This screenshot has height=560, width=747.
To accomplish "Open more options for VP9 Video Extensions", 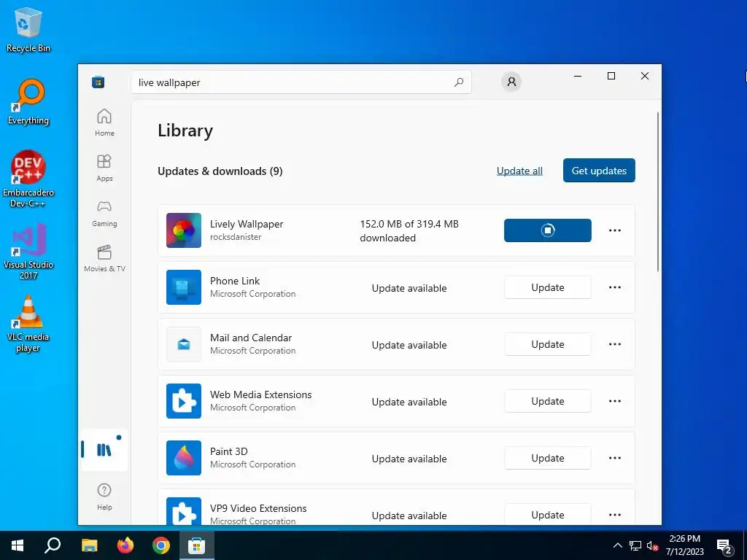I will click(614, 515).
